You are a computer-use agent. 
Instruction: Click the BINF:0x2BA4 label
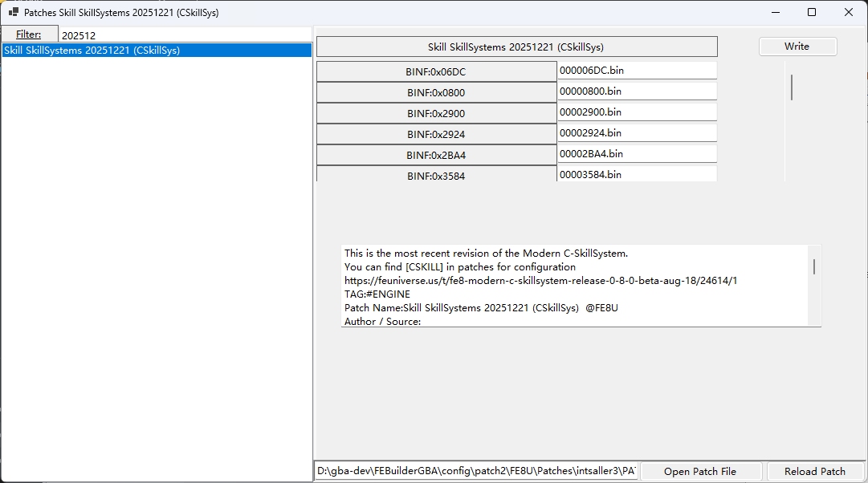tap(436, 155)
